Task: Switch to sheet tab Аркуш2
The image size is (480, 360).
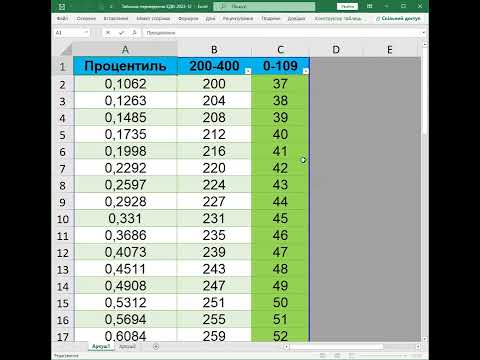Action: pyautogui.click(x=127, y=347)
